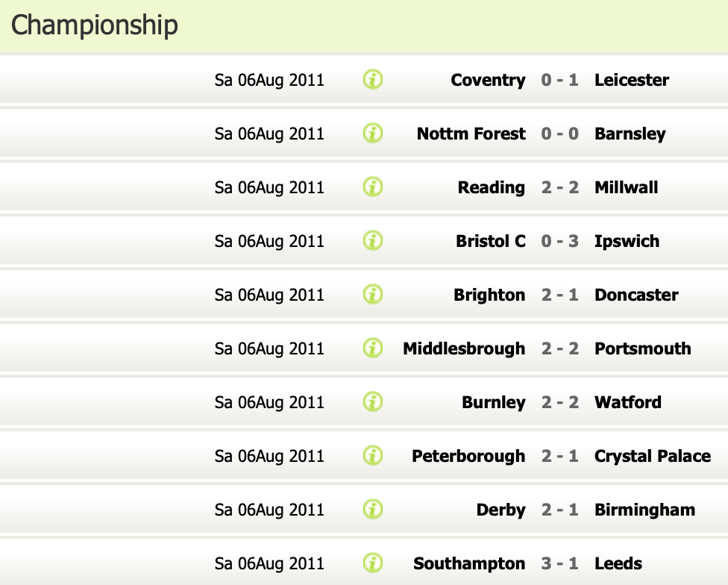The image size is (728, 585).
Task: Click info icon for Derby vs Birmingham
Action: pos(373,509)
